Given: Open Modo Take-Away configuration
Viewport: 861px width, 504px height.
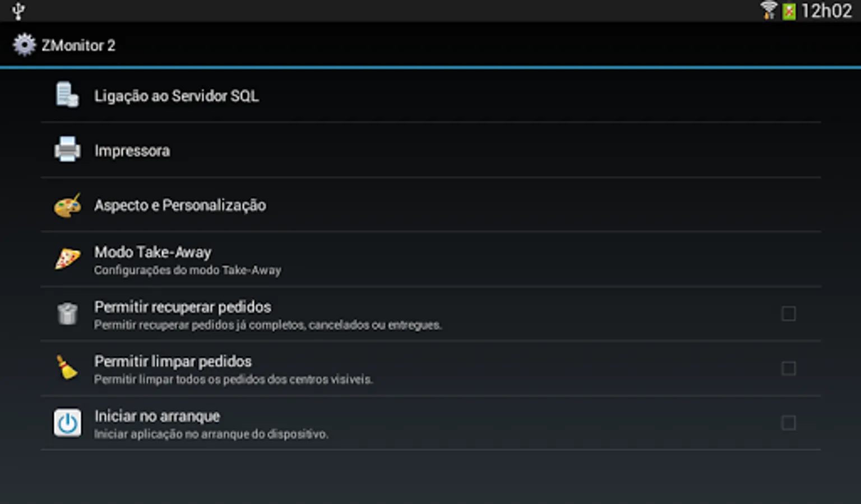Looking at the screenshot, I should (x=430, y=259).
